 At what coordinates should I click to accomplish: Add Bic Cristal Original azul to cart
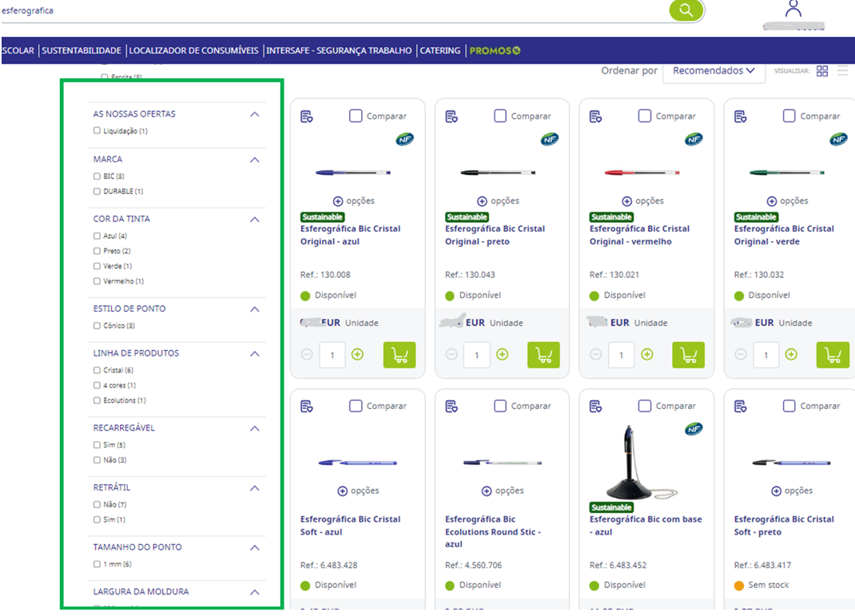400,355
